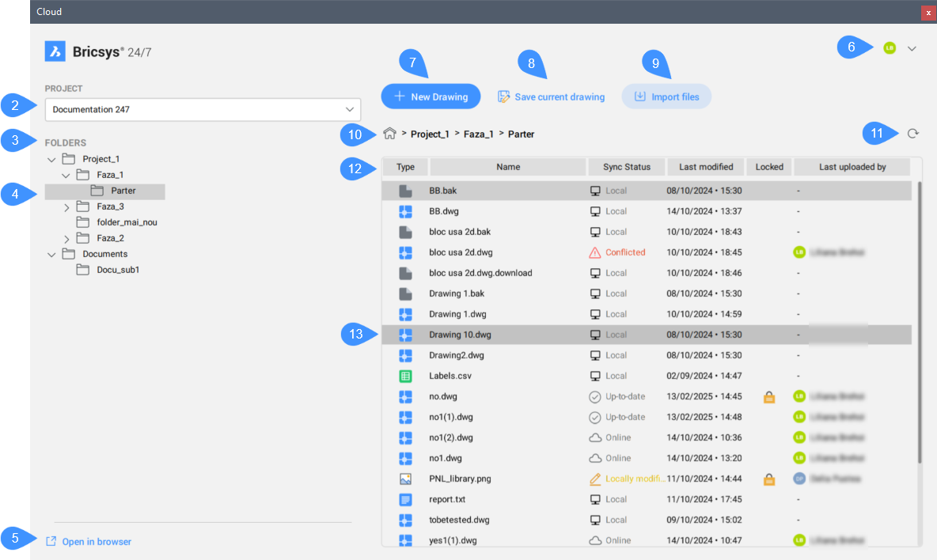Expand the Faza_3 folder
The image size is (937, 560).
(x=66, y=207)
